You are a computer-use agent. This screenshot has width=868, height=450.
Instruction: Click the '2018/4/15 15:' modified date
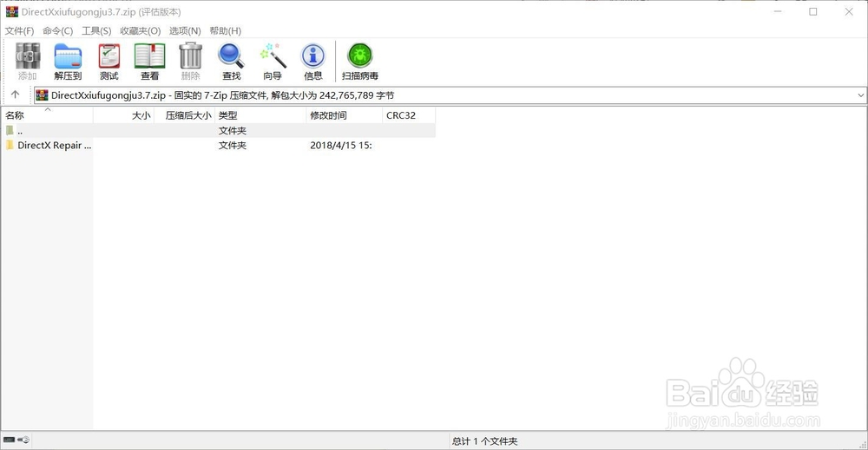click(x=341, y=146)
